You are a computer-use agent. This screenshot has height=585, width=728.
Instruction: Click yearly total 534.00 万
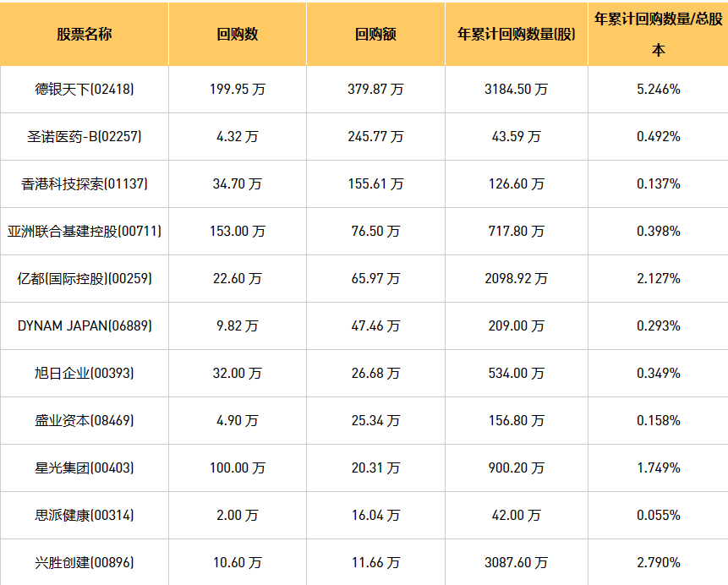point(517,374)
